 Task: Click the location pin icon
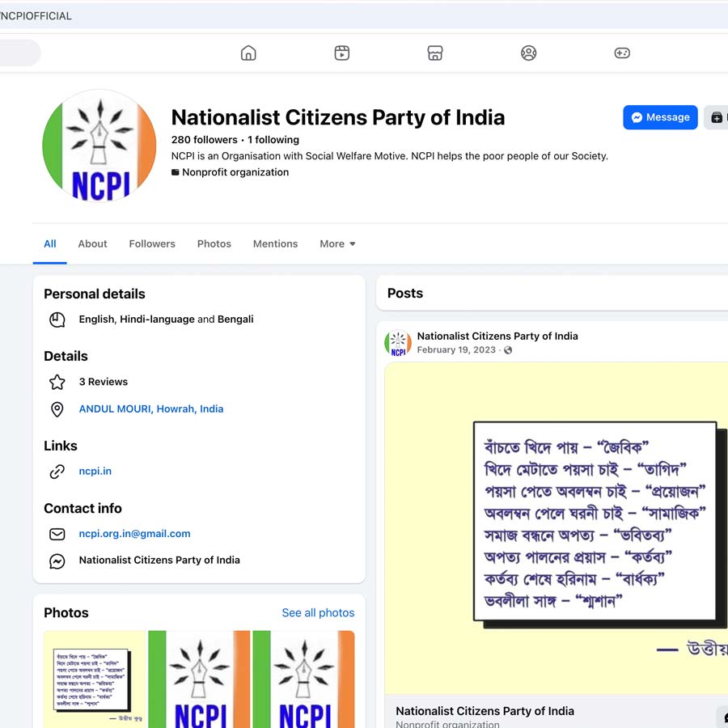click(57, 409)
